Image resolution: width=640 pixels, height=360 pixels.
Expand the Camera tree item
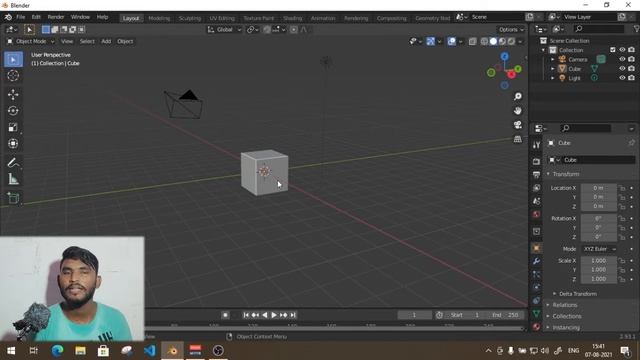553,60
